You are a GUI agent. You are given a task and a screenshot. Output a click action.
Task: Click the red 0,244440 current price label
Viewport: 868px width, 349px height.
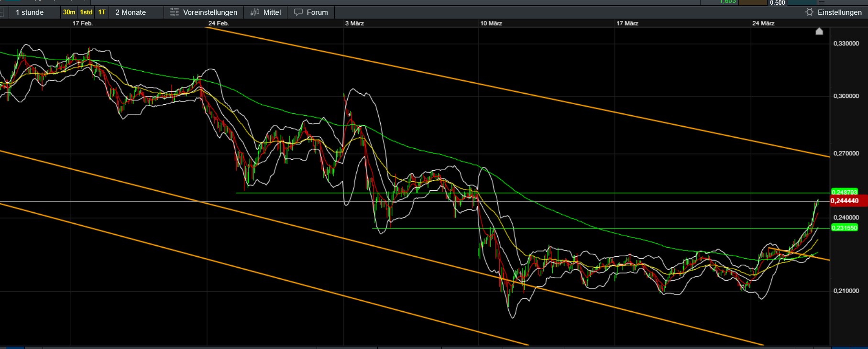[848, 201]
